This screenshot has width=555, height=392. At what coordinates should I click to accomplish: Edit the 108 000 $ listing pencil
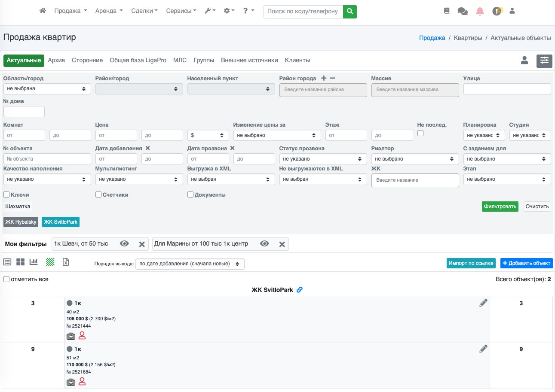[x=483, y=303]
